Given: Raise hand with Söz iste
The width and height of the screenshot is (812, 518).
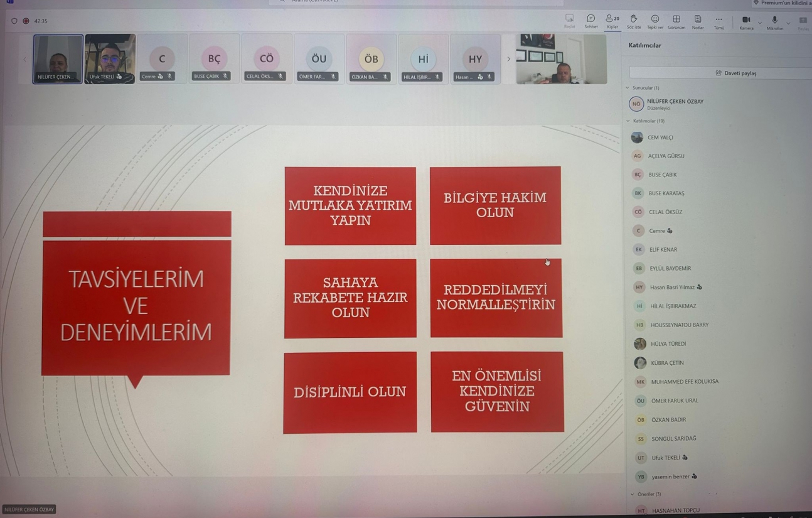Looking at the screenshot, I should click(634, 21).
